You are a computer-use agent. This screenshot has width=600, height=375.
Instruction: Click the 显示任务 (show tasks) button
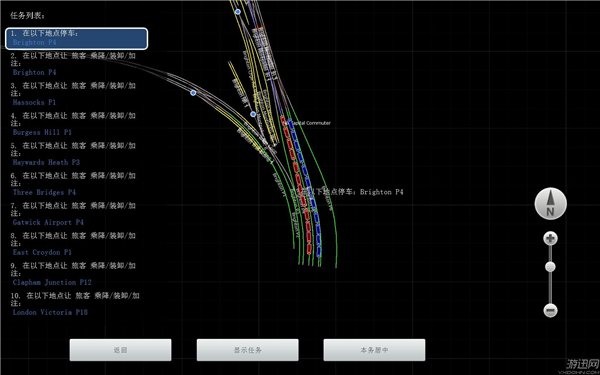[x=248, y=350]
